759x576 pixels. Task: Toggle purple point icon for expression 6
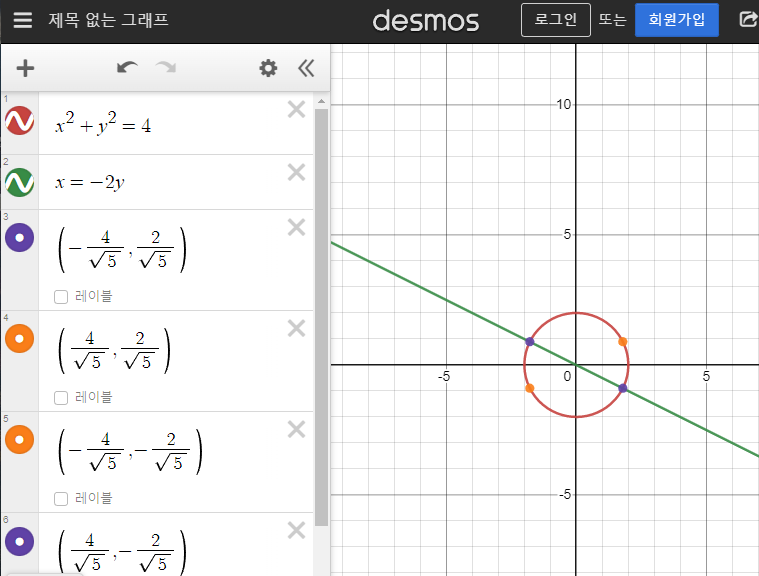click(19, 541)
